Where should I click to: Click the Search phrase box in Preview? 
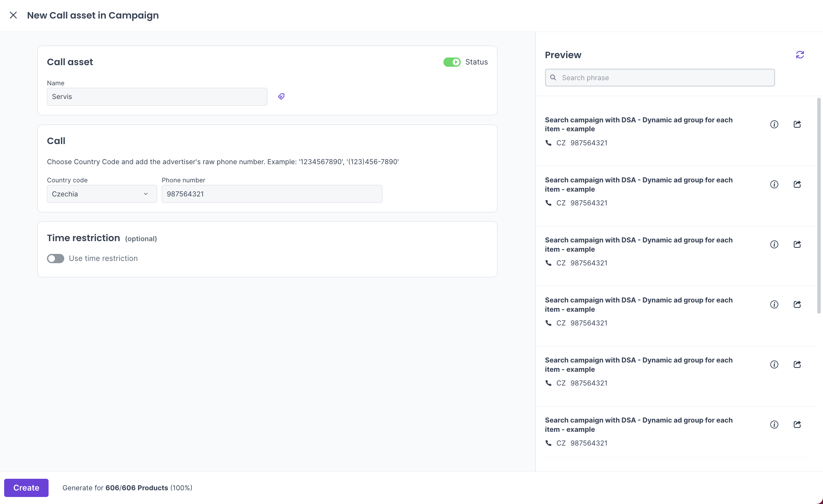coord(660,78)
